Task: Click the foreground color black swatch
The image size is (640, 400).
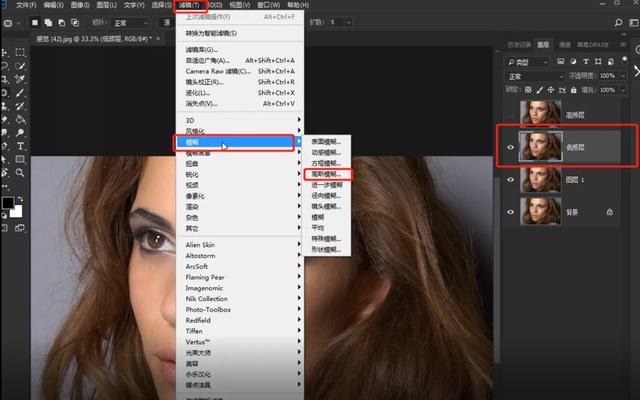Action: [x=7, y=202]
